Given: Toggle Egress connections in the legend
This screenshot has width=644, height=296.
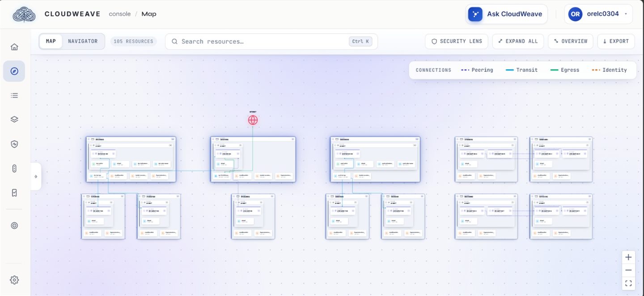Looking at the screenshot, I should pos(564,70).
